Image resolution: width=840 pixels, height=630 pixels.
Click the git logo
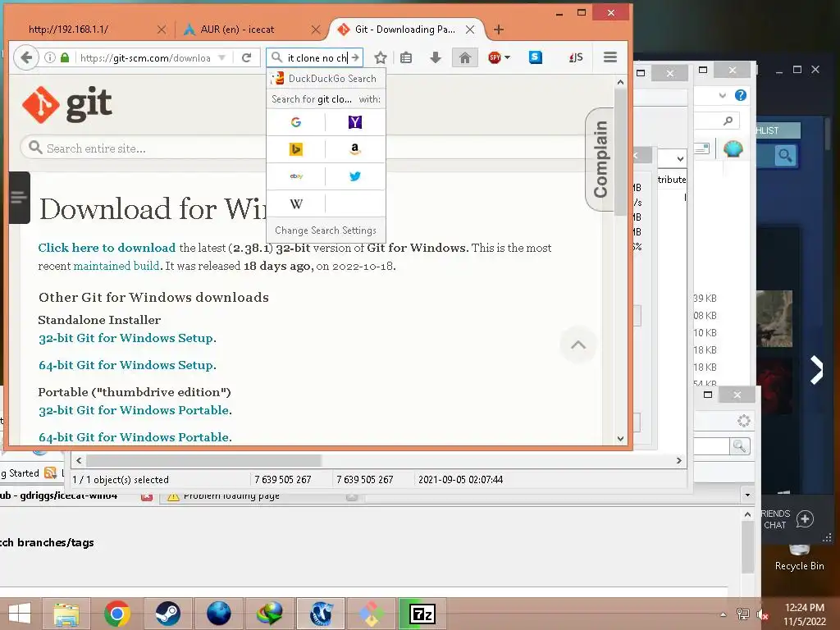67,104
